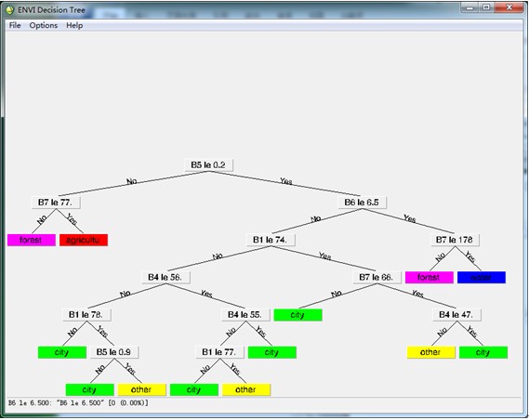Click the green city leaf under B7 le 66.
Viewport: 529px width, 420px height.
298,315
